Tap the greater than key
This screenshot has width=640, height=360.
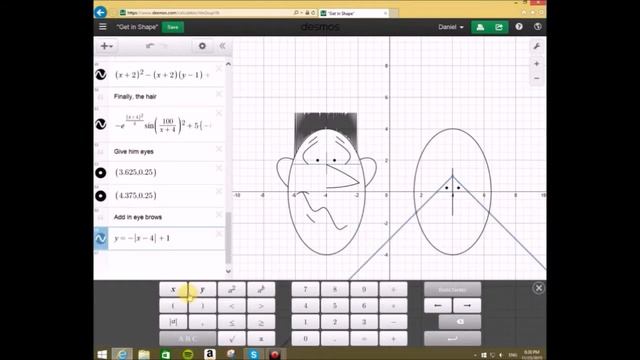click(261, 306)
